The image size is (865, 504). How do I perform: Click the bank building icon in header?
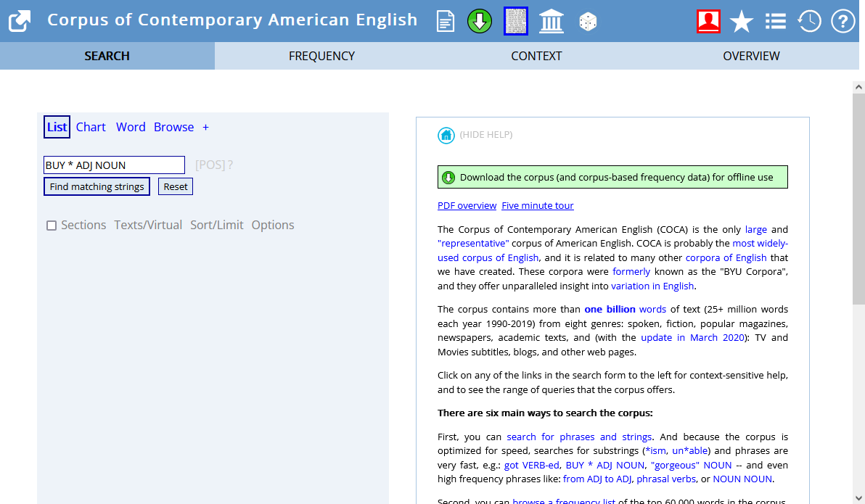[551, 22]
